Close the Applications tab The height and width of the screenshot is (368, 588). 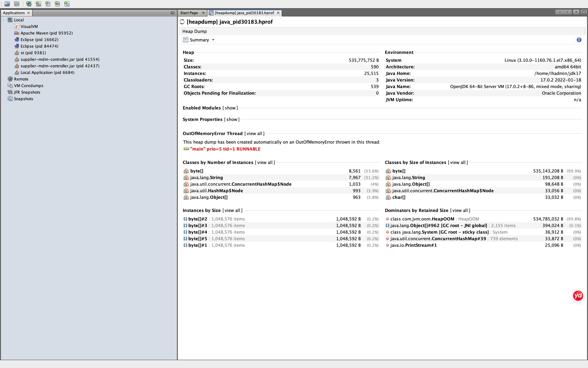[x=28, y=13]
